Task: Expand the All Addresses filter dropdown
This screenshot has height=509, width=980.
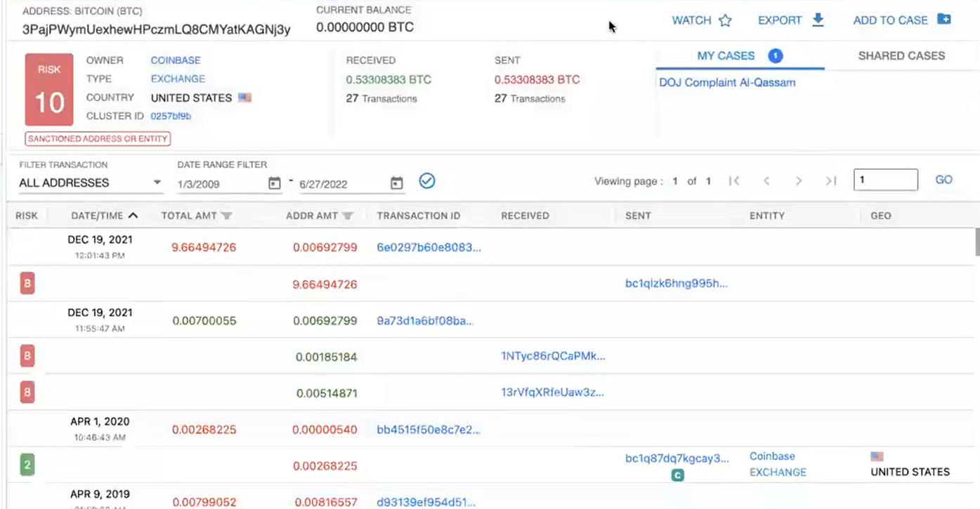Action: 157,183
